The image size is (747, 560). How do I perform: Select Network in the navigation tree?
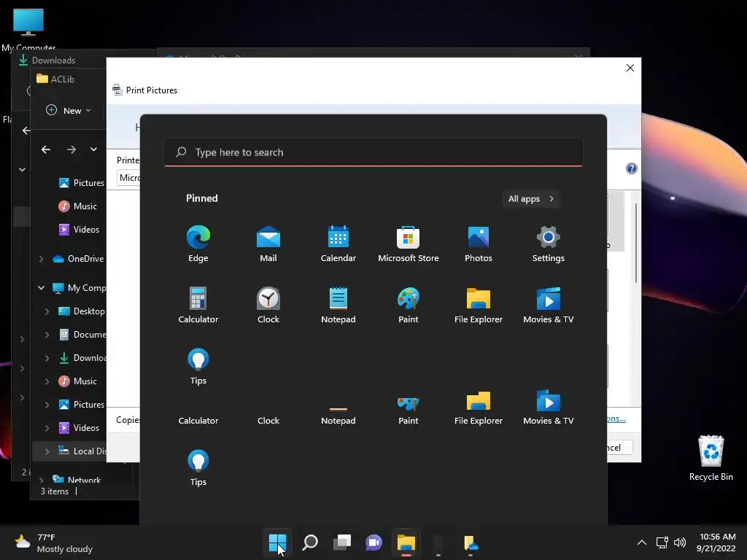(x=76, y=480)
